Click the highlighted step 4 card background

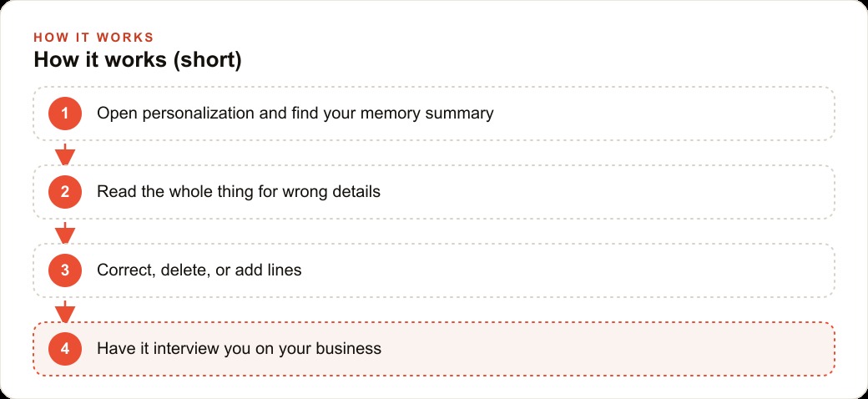[609, 349]
